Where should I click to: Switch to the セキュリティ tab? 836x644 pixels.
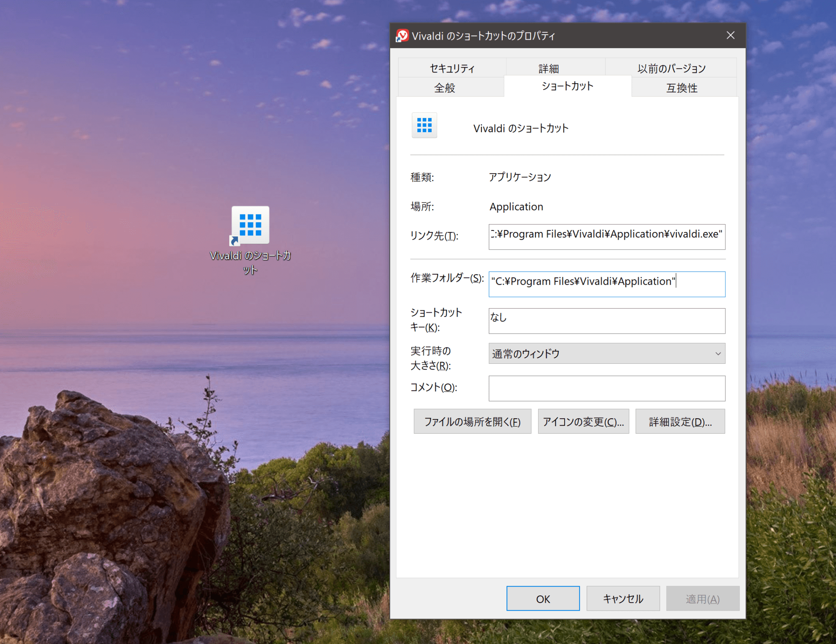[452, 68]
